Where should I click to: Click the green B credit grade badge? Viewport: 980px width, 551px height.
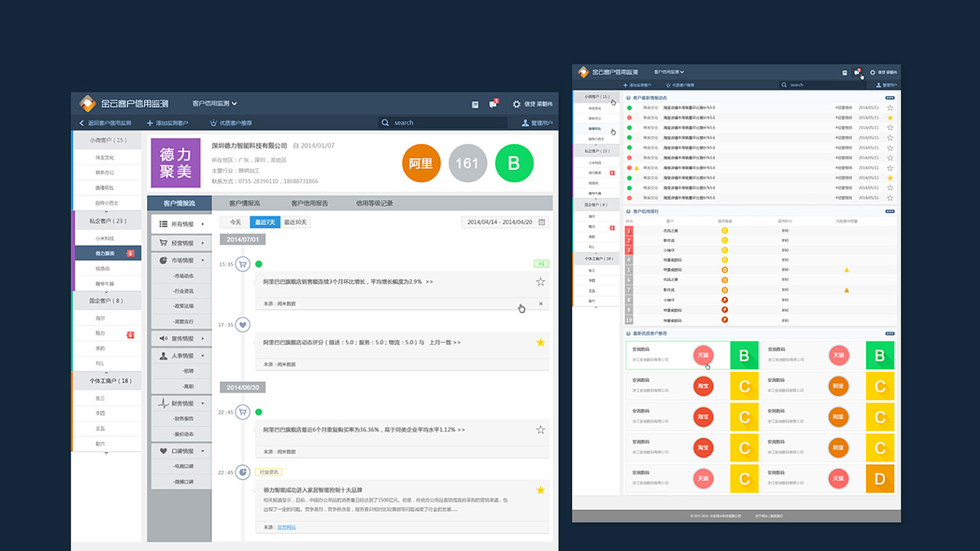[x=514, y=163]
